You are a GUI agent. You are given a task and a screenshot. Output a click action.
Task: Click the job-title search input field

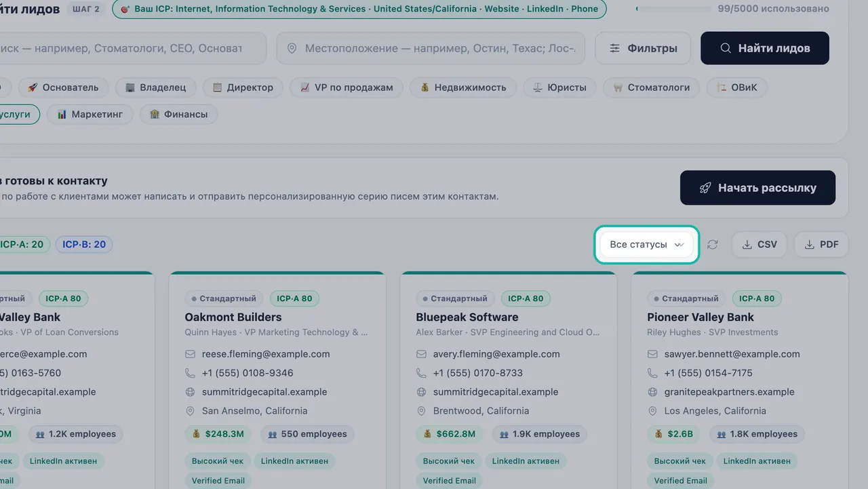[132, 48]
